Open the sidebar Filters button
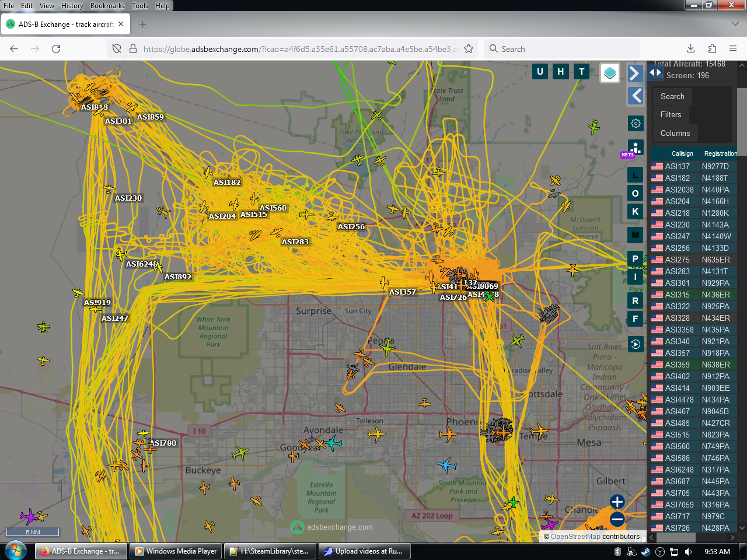 point(671,115)
